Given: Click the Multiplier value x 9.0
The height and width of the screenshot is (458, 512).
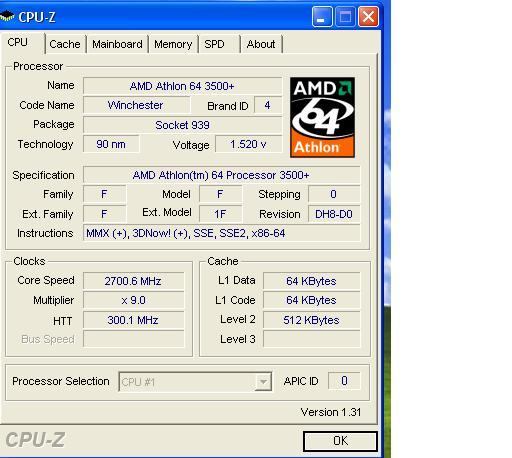Looking at the screenshot, I should (x=133, y=300).
